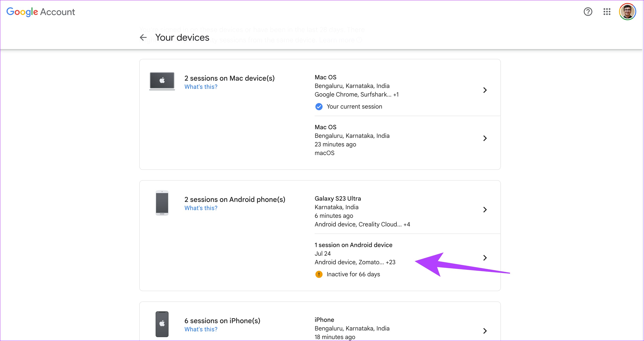Click the 'Your devices' page title
The image size is (644, 341).
click(x=182, y=37)
